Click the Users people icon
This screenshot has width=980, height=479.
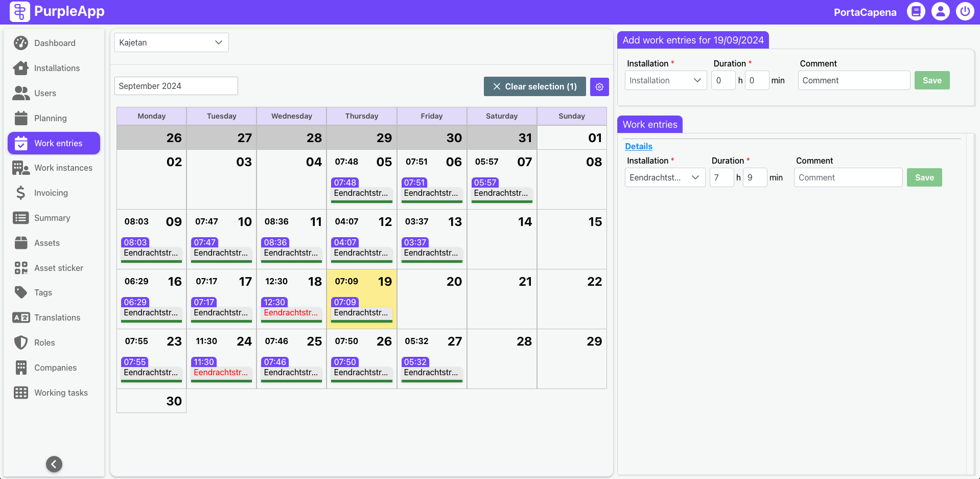pyautogui.click(x=21, y=93)
